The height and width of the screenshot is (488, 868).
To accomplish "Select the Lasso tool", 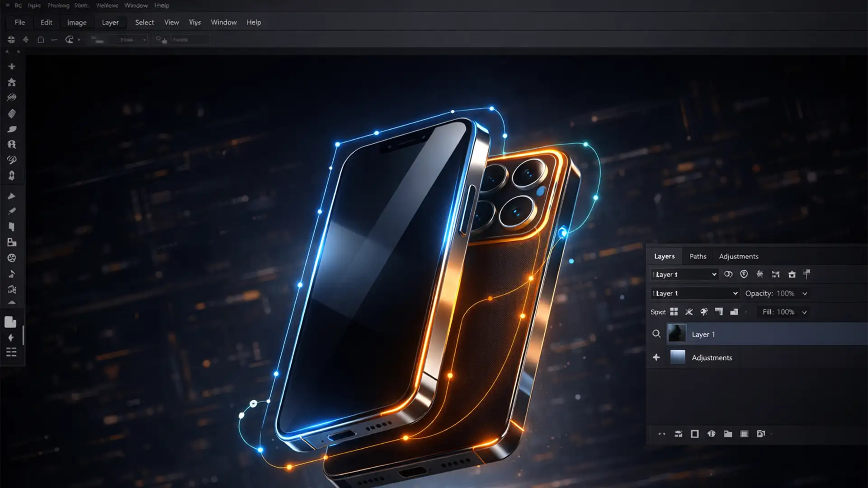I will coord(12,97).
